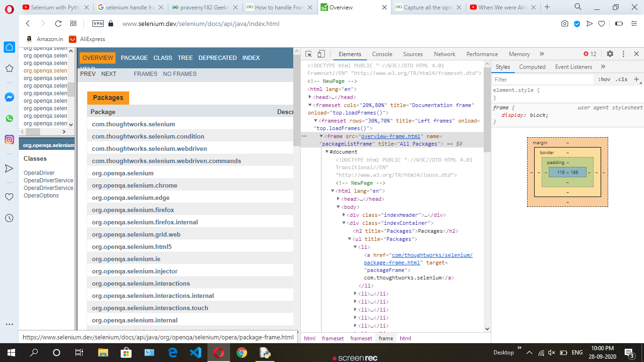
Task: Toggle the .cls class editor
Action: [x=622, y=80]
